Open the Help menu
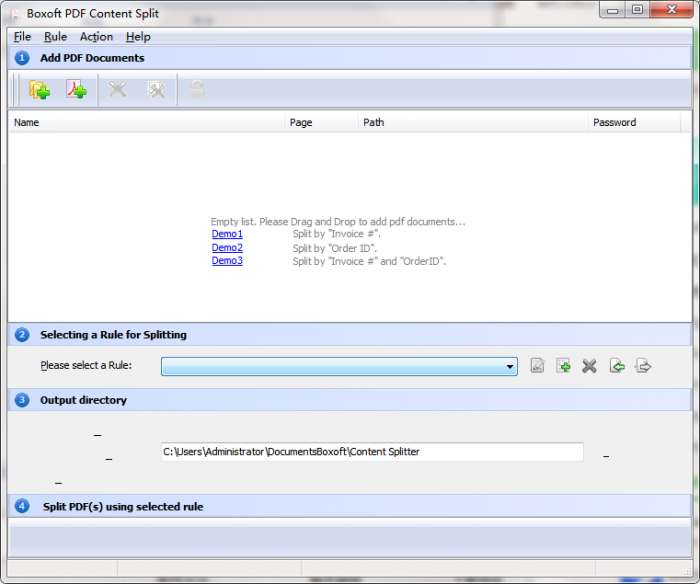Image resolution: width=700 pixels, height=584 pixels. tap(138, 37)
